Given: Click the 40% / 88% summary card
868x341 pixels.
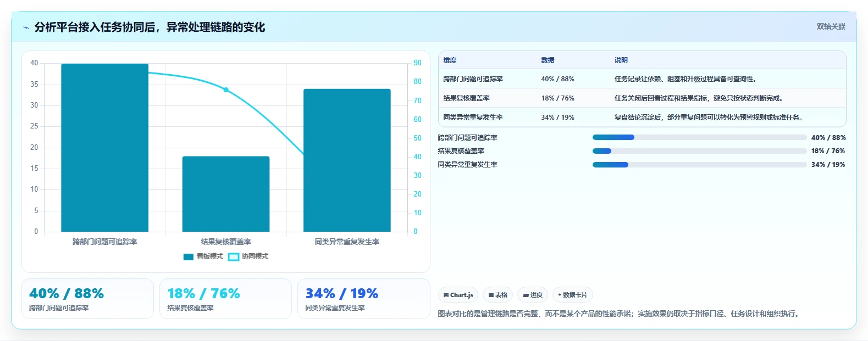Looking at the screenshot, I should pos(87,299).
